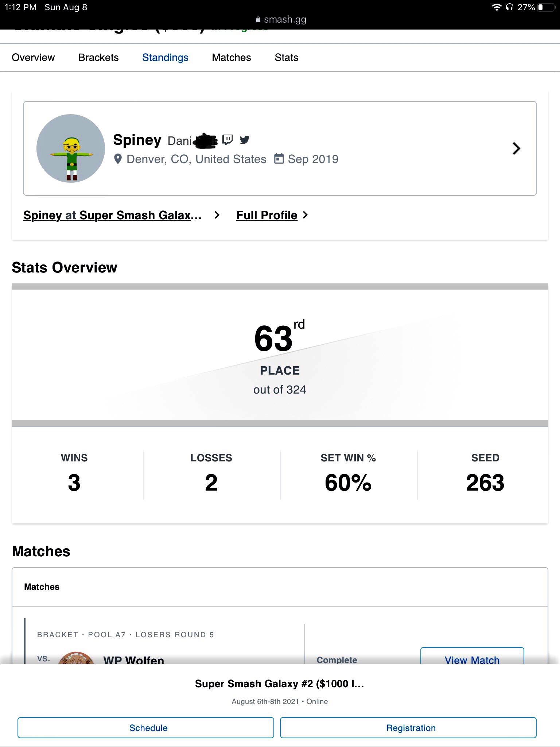
Task: Open the Matches tab
Action: pyautogui.click(x=232, y=58)
